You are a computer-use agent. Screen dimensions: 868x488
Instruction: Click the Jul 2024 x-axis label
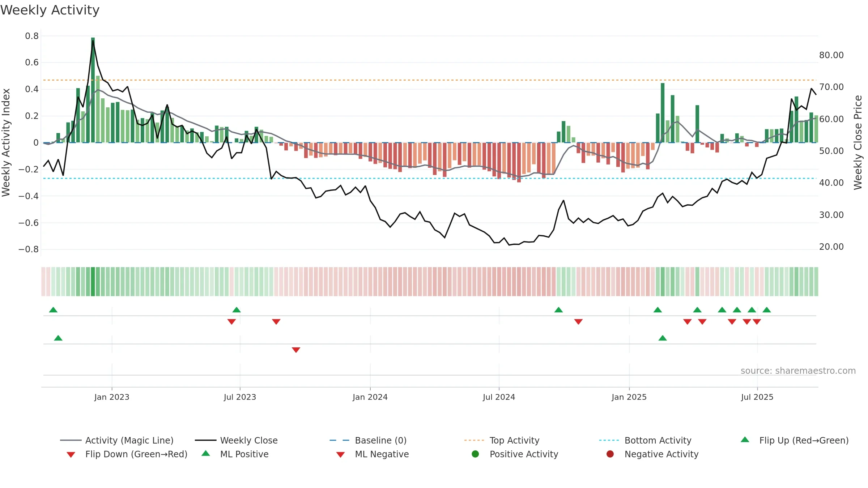pyautogui.click(x=499, y=397)
